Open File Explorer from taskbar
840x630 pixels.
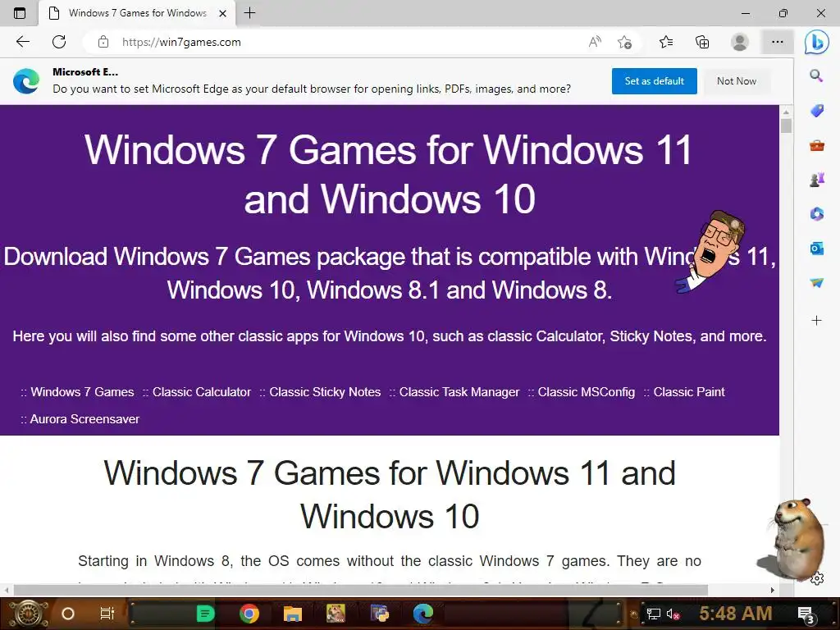tap(293, 614)
